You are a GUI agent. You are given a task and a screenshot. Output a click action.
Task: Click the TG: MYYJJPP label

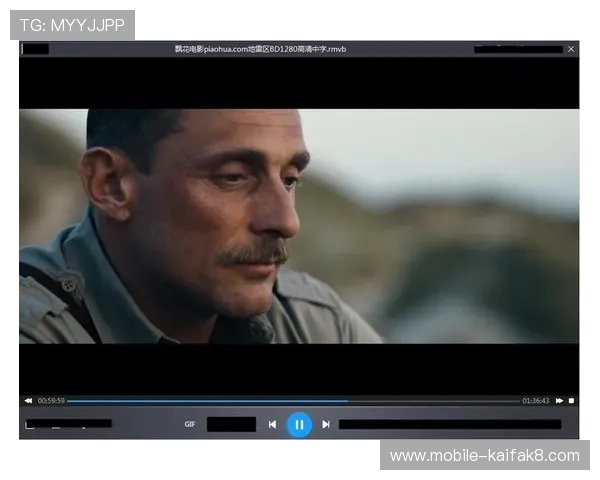pos(72,24)
